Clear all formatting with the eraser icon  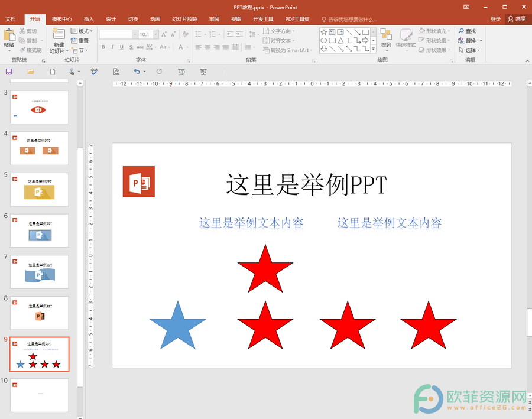186,34
